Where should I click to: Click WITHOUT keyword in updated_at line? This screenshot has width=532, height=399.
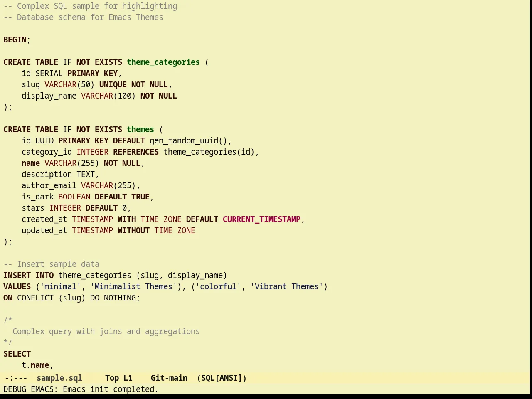(133, 231)
